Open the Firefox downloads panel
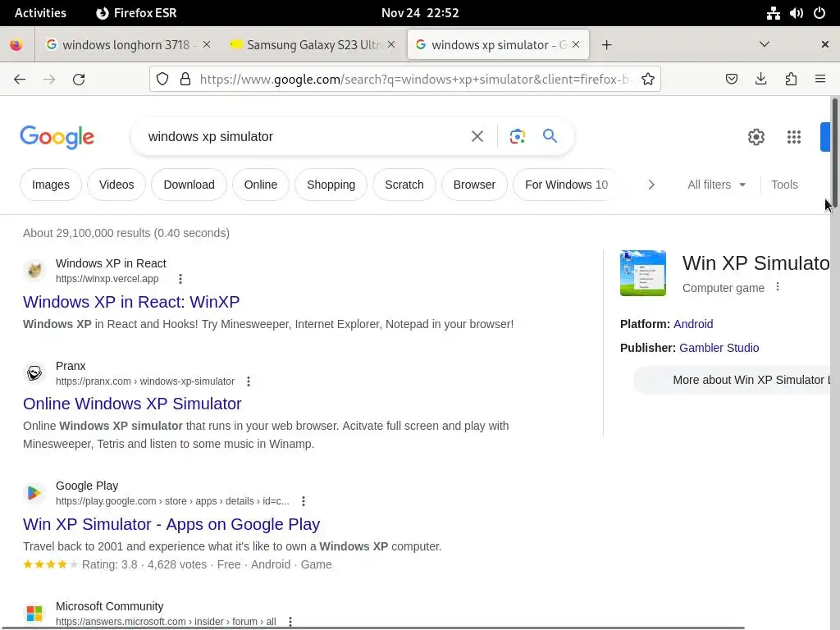The width and height of the screenshot is (840, 630). 760,80
